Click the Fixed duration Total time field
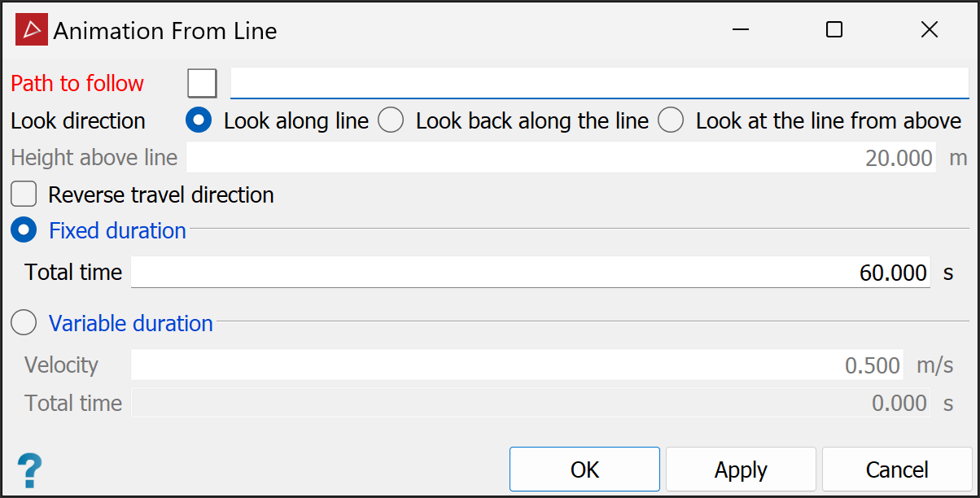The image size is (980, 498). tap(530, 273)
